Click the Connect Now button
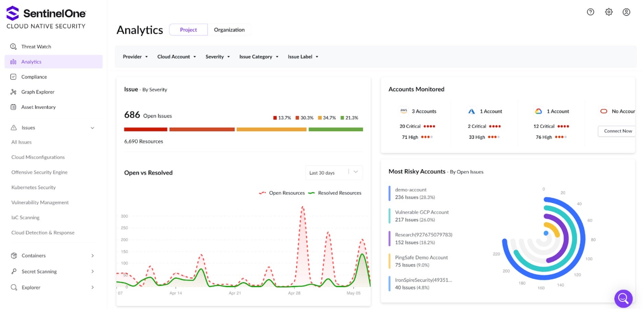This screenshot has height=312, width=644. [617, 131]
